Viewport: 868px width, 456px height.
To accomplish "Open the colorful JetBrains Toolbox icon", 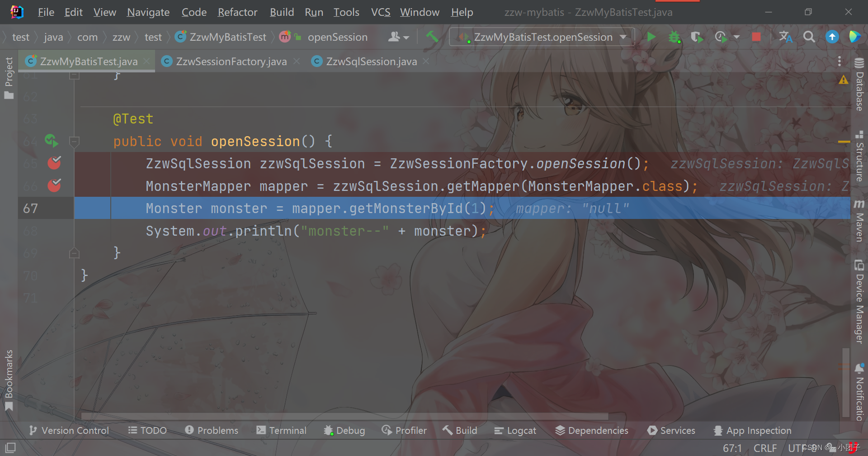I will click(x=854, y=37).
